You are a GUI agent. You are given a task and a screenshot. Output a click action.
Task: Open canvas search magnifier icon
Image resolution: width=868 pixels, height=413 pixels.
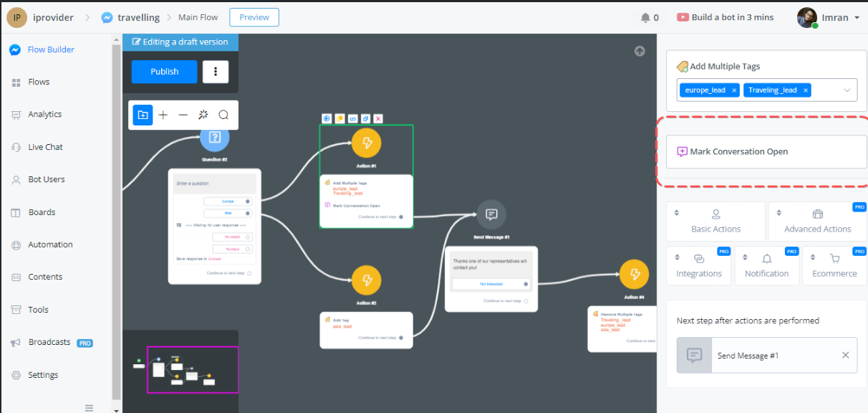tap(223, 115)
